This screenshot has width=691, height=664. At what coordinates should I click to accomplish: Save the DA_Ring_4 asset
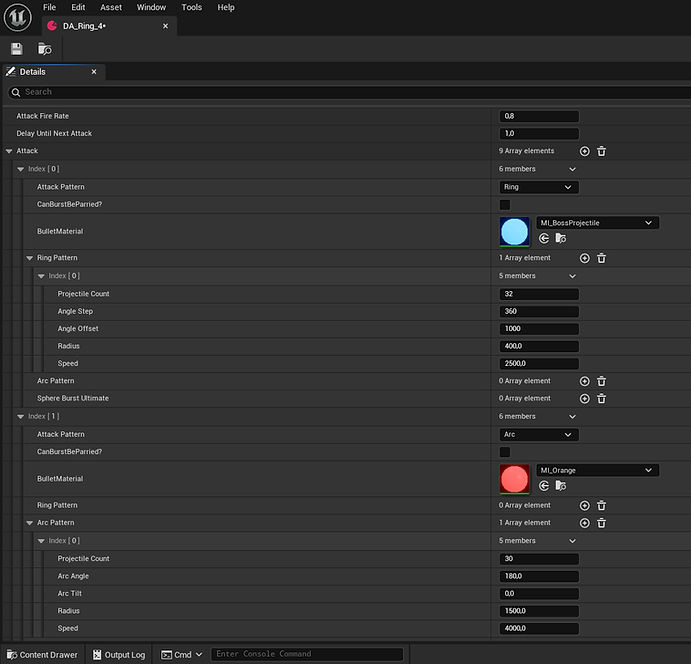pyautogui.click(x=17, y=49)
